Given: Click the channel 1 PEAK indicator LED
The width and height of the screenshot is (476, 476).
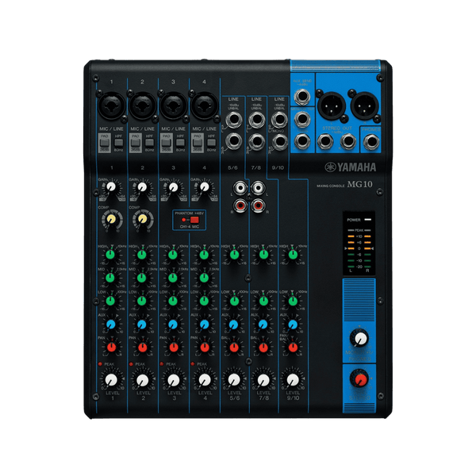Looking at the screenshot, I should click(x=100, y=363).
